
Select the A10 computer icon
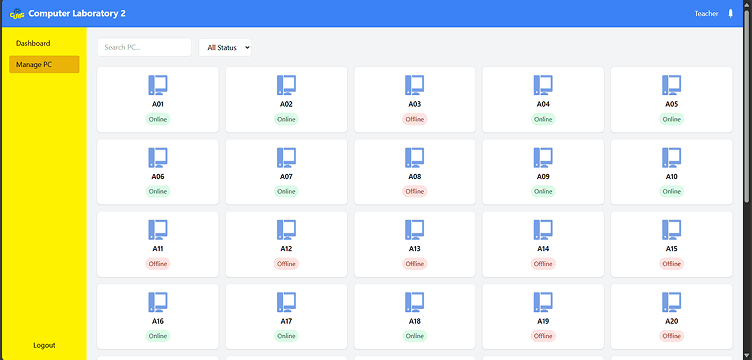pyautogui.click(x=671, y=157)
